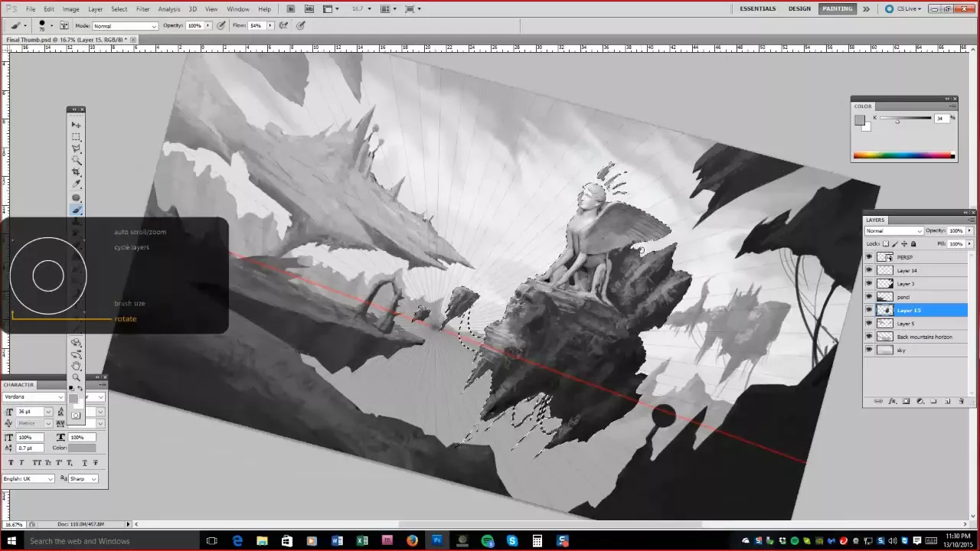The width and height of the screenshot is (980, 551).
Task: Open the Filter menu
Action: tap(143, 9)
